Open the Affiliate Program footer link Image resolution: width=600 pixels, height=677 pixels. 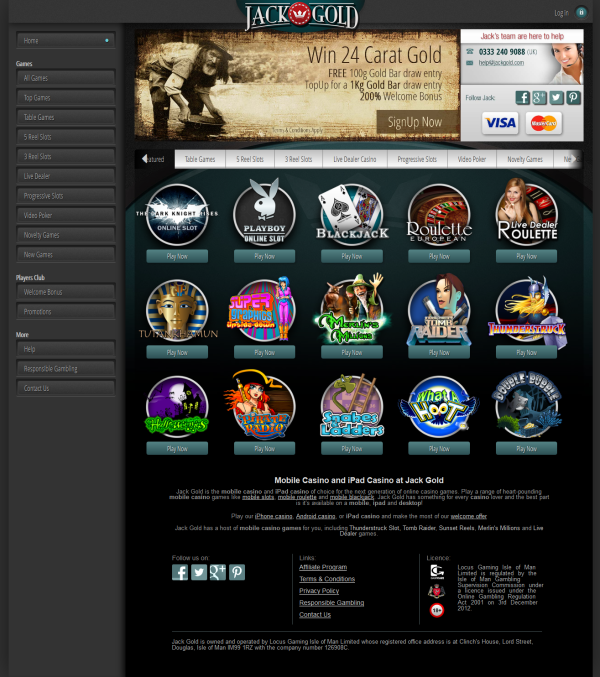click(323, 567)
